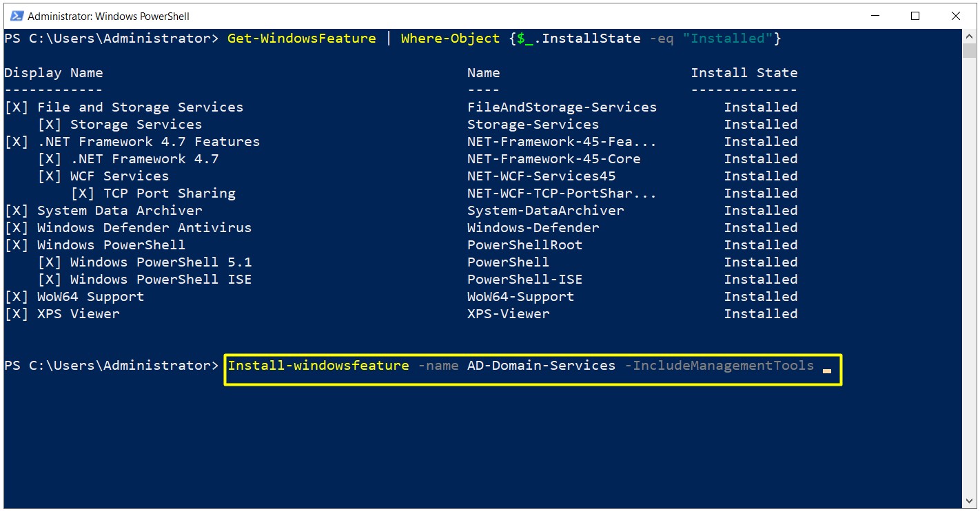This screenshot has width=980, height=511.
Task: Click 'NET-WCF-Services45' in the Name column
Action: [541, 176]
